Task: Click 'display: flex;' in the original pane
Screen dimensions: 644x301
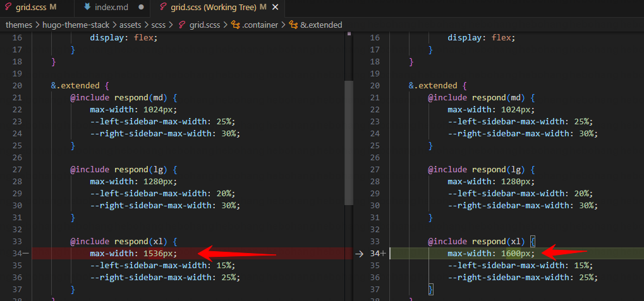Action: click(x=124, y=38)
